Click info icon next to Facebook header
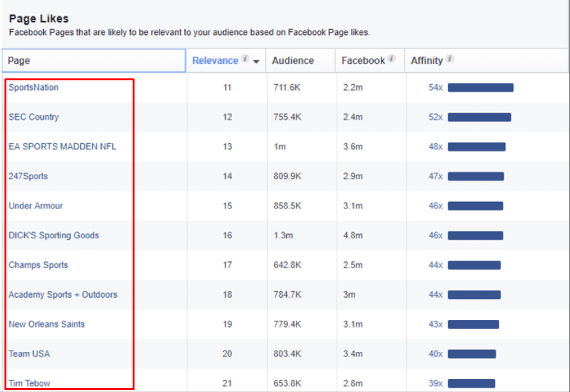Image resolution: width=570 pixels, height=392 pixels. (x=391, y=59)
